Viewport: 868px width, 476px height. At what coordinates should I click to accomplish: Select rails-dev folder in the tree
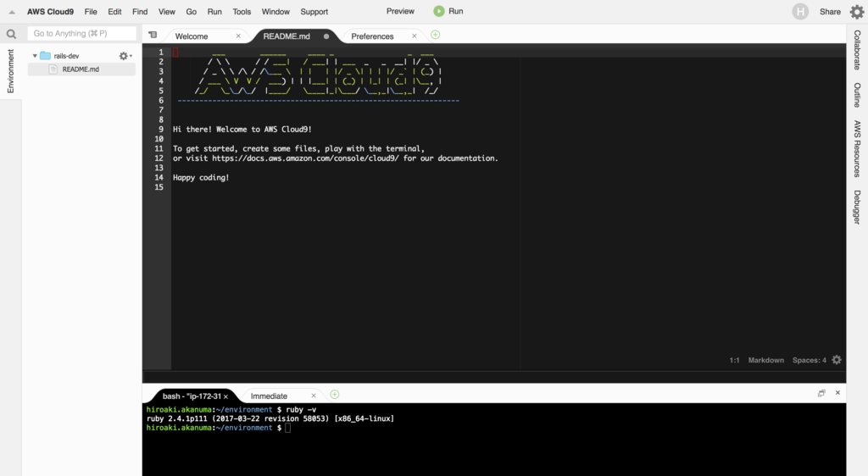coord(66,56)
